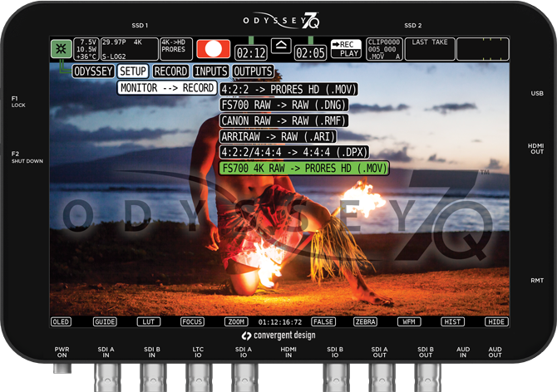Choose ARRIRAW -> RAW (.ARI) option

coord(278,136)
